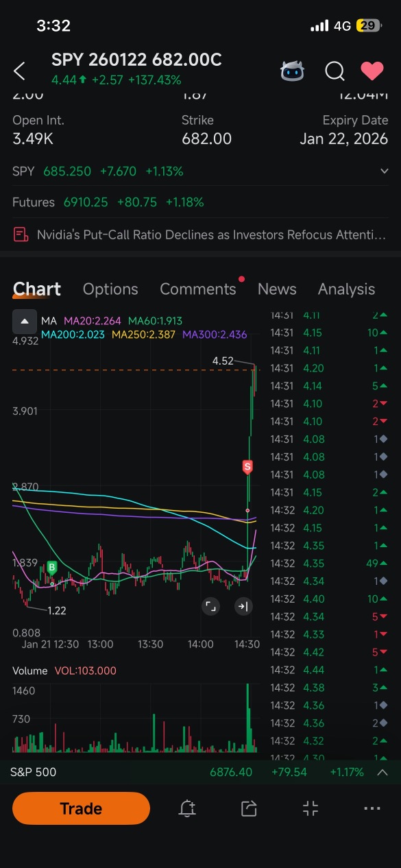Tap the 1.22 low price label on chart
Image resolution: width=401 pixels, height=868 pixels.
pos(56,610)
